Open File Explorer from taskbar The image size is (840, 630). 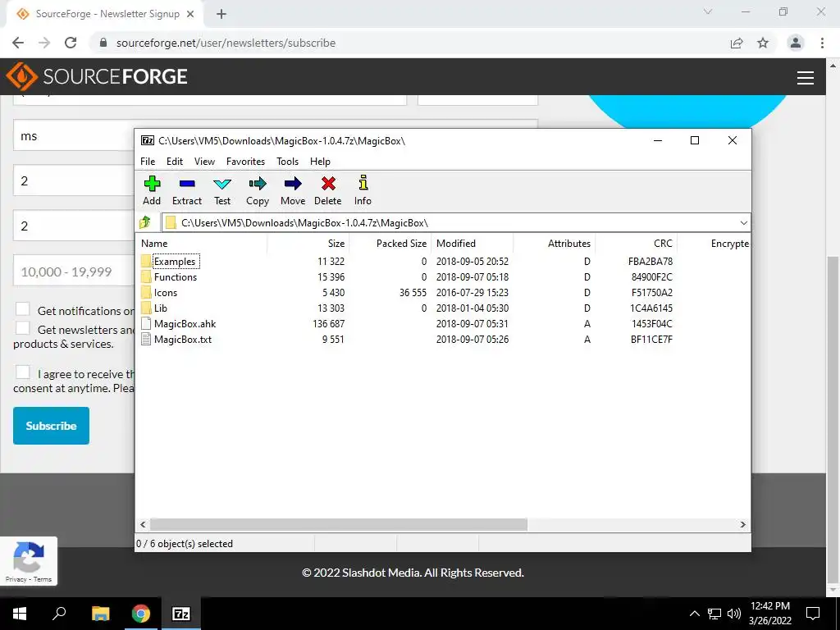(100, 614)
